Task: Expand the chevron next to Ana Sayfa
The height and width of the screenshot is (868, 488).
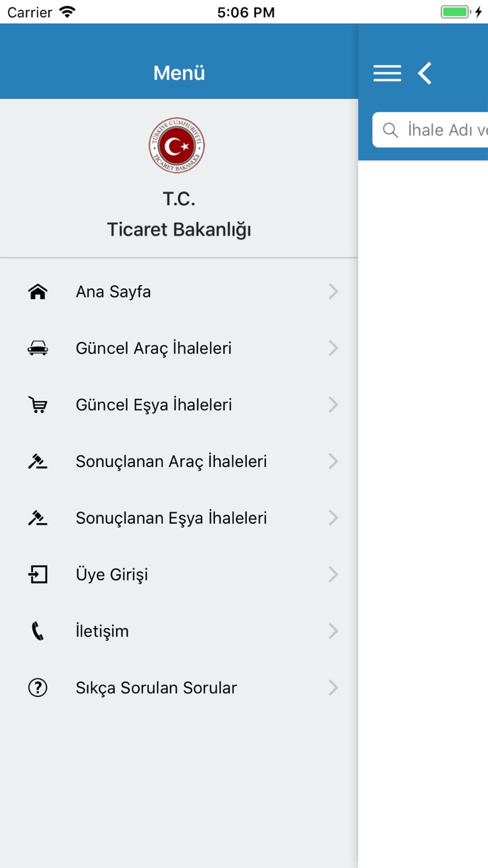Action: 333,291
